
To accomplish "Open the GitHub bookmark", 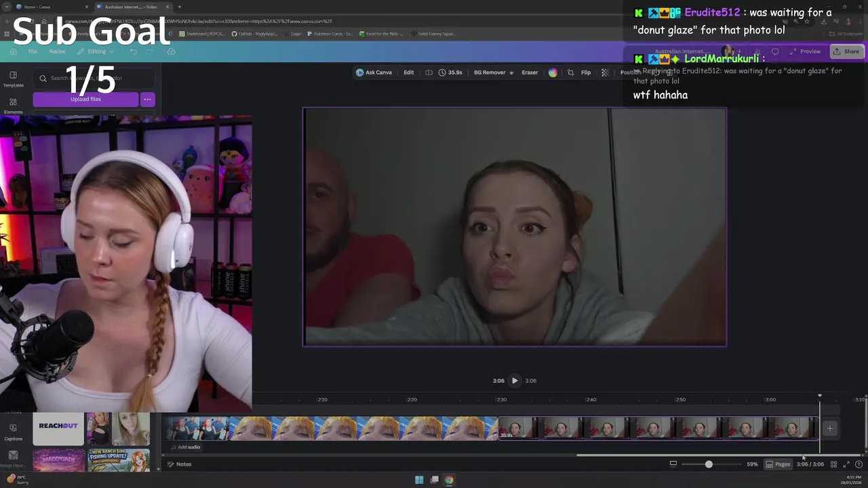I will click(x=254, y=34).
